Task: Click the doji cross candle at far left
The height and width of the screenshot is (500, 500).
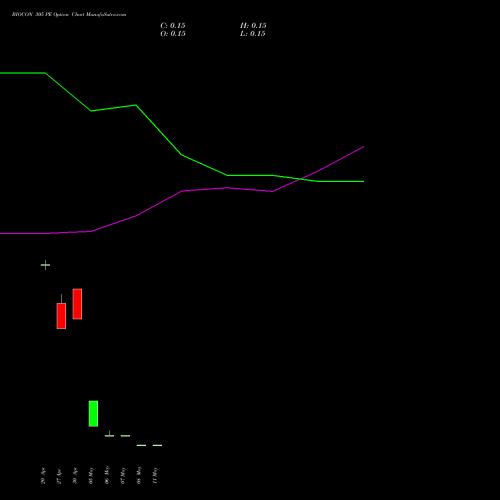Action: pos(45,265)
